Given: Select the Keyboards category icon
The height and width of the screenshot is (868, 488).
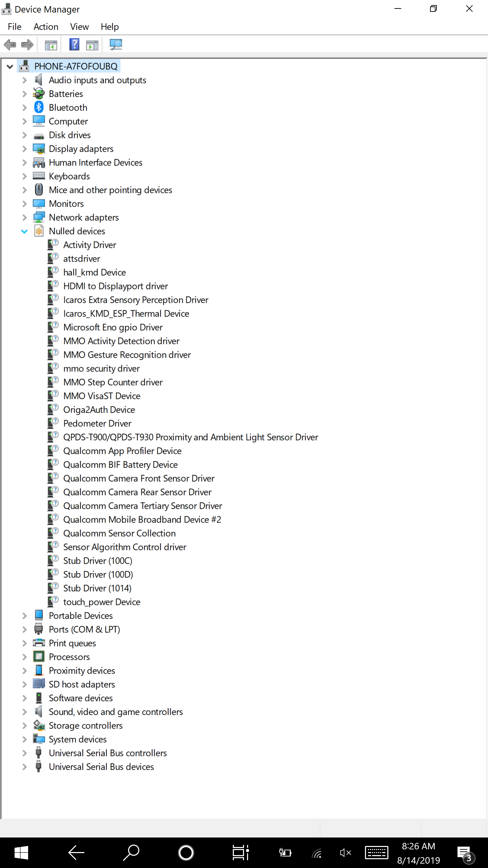Looking at the screenshot, I should pos(39,176).
